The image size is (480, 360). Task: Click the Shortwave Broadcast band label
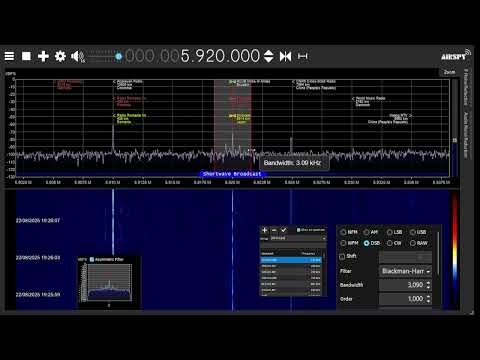232,174
